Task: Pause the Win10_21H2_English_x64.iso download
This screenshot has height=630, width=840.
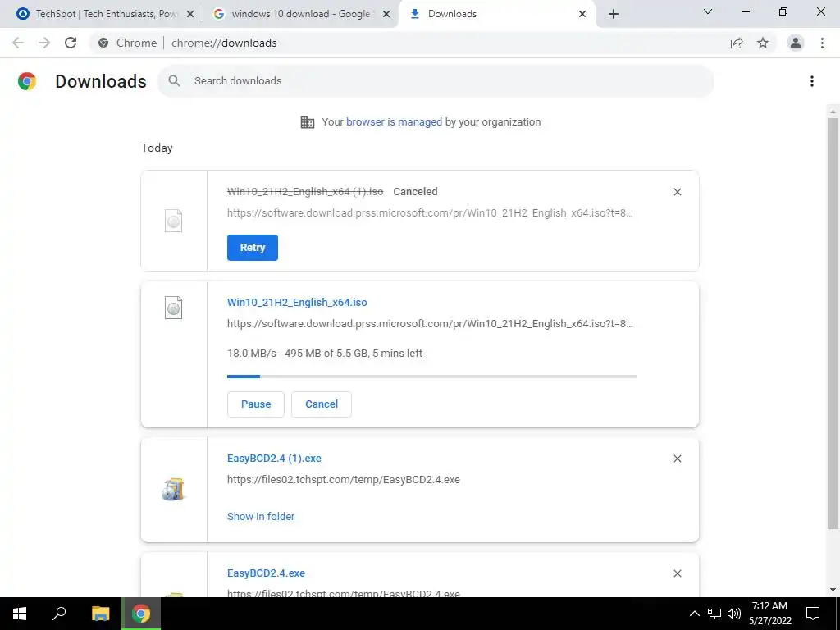Action: click(x=256, y=404)
